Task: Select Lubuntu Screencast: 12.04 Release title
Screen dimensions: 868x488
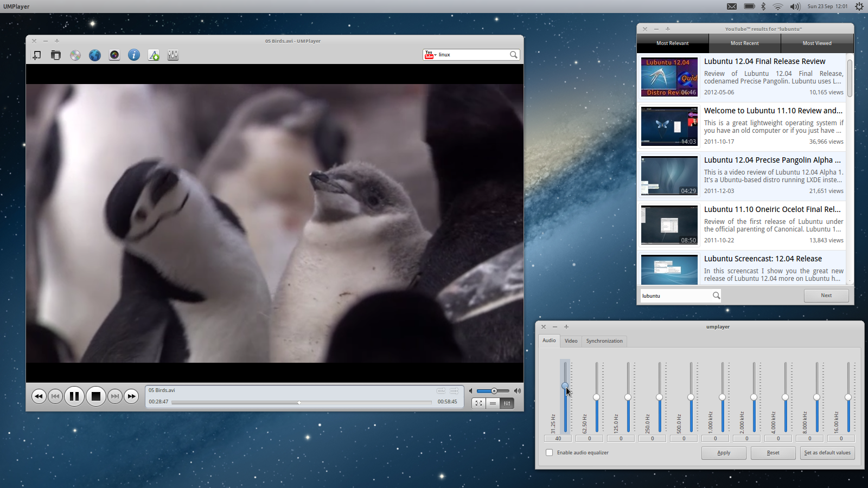Action: click(x=763, y=259)
